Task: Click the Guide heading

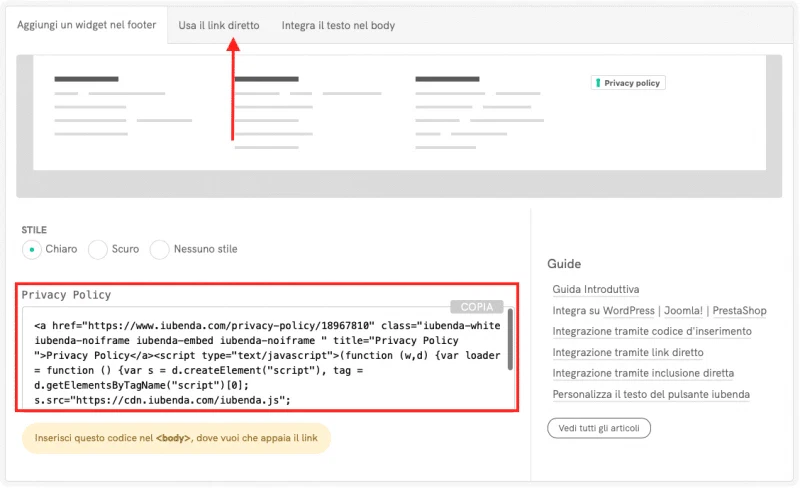Action: tap(564, 264)
